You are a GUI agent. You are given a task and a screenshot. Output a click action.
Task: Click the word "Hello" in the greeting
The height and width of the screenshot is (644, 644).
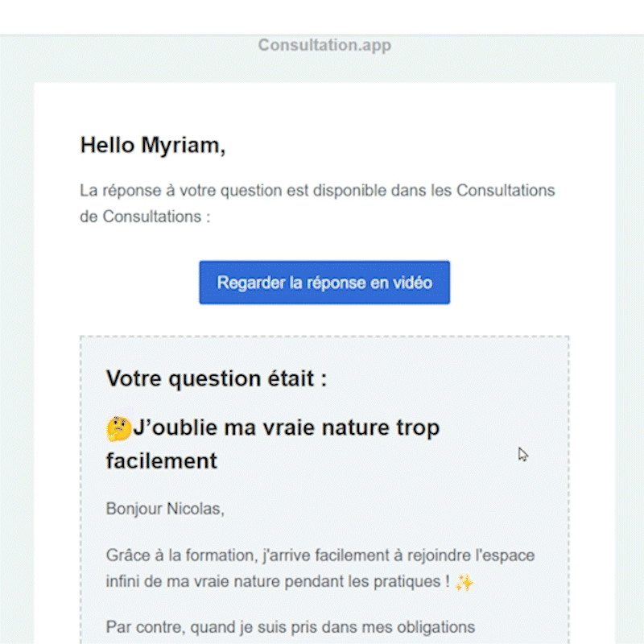coord(107,146)
